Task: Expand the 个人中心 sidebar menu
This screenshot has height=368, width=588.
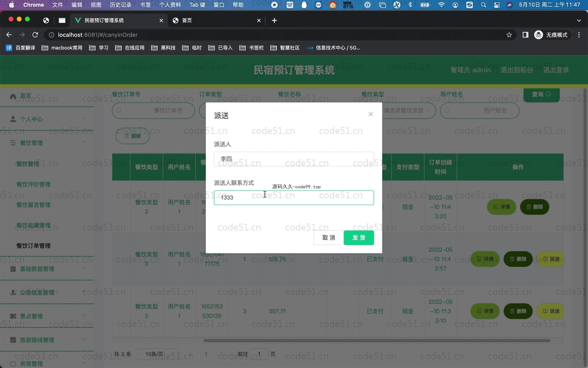Action: click(47, 119)
